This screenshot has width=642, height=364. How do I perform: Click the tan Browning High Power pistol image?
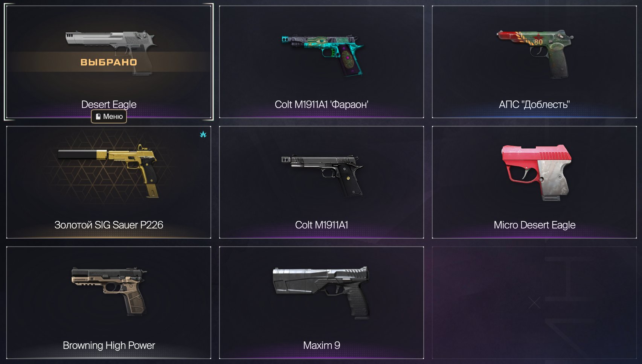pos(109,291)
